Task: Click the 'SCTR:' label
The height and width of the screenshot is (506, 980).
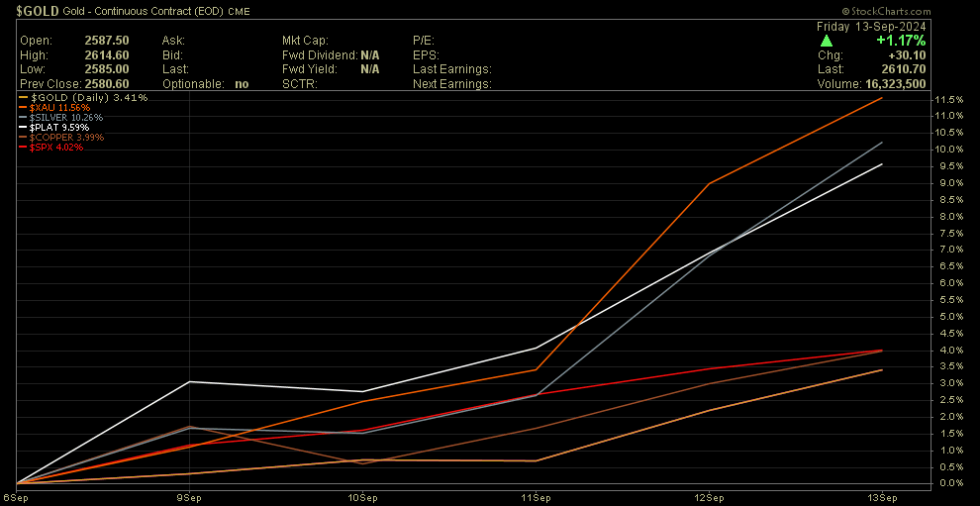Action: [299, 83]
